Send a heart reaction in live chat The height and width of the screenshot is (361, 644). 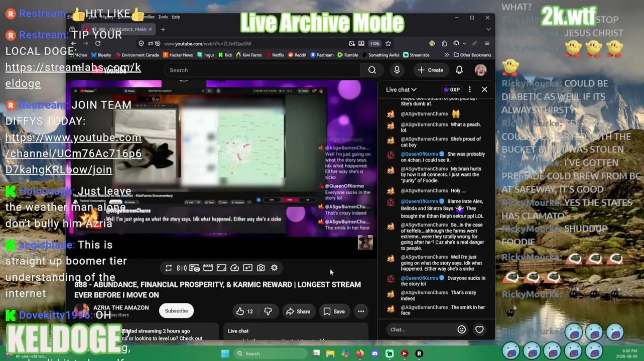point(479,329)
